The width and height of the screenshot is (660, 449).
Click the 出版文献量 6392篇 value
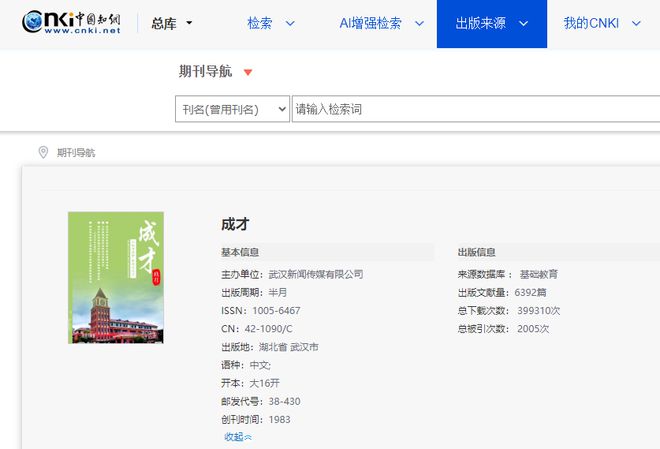pyautogui.click(x=530, y=292)
